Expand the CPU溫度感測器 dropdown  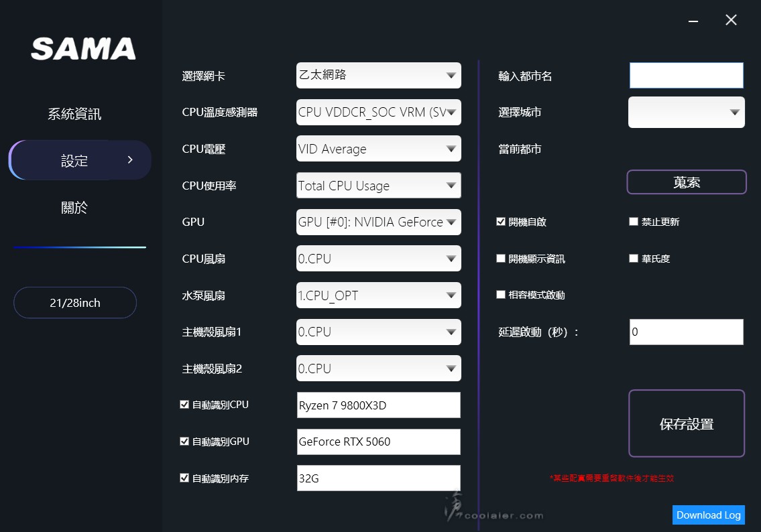tap(379, 112)
